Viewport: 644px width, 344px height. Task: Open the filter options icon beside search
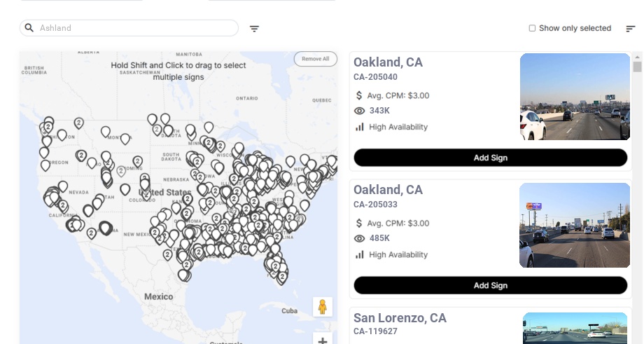click(x=255, y=29)
